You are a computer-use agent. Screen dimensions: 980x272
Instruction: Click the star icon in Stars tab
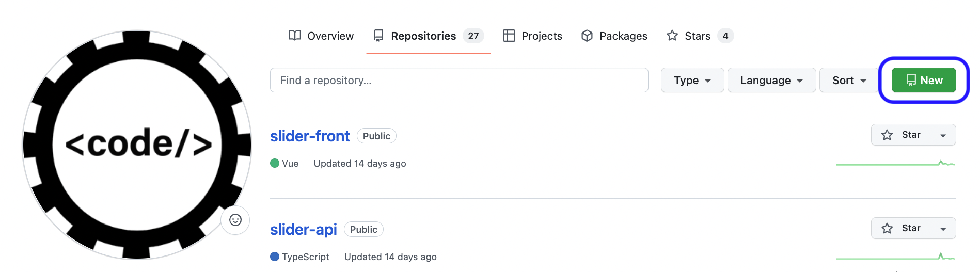coord(672,36)
